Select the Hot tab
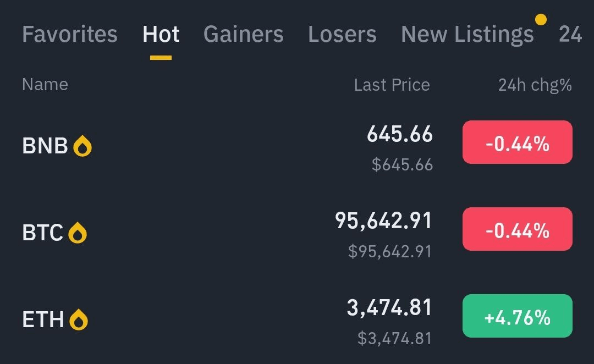The width and height of the screenshot is (594, 364). 161,35
